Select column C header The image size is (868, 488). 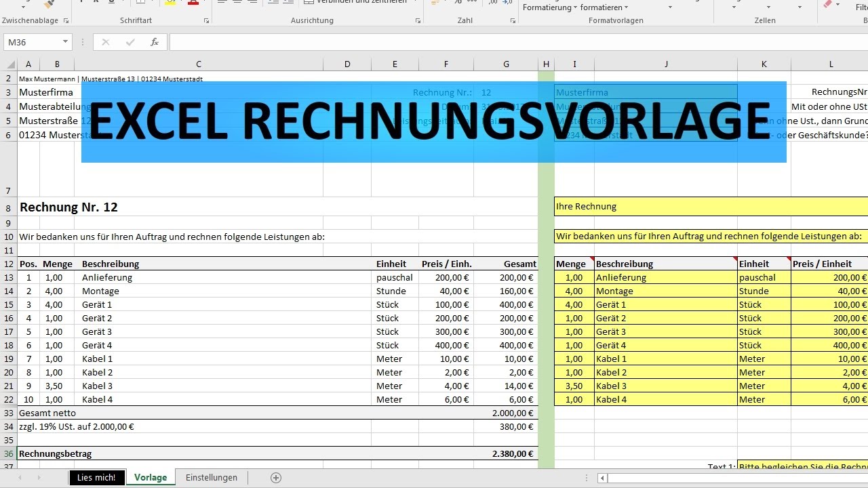199,64
